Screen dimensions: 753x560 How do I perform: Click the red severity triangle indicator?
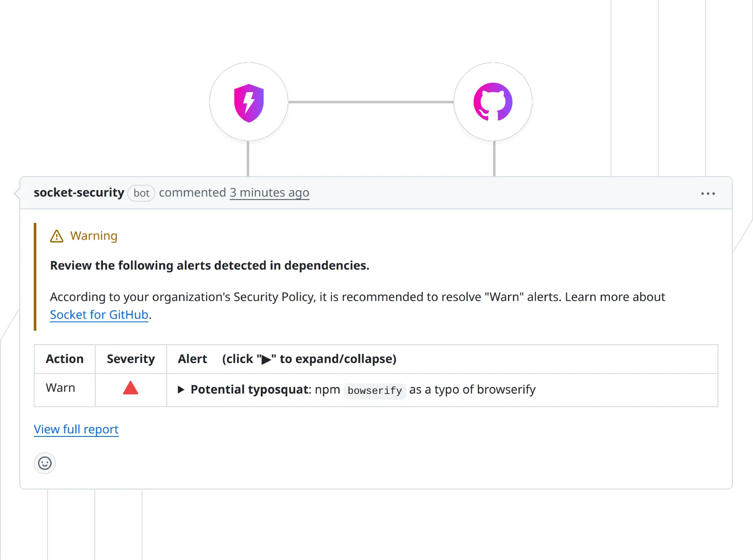click(x=130, y=388)
